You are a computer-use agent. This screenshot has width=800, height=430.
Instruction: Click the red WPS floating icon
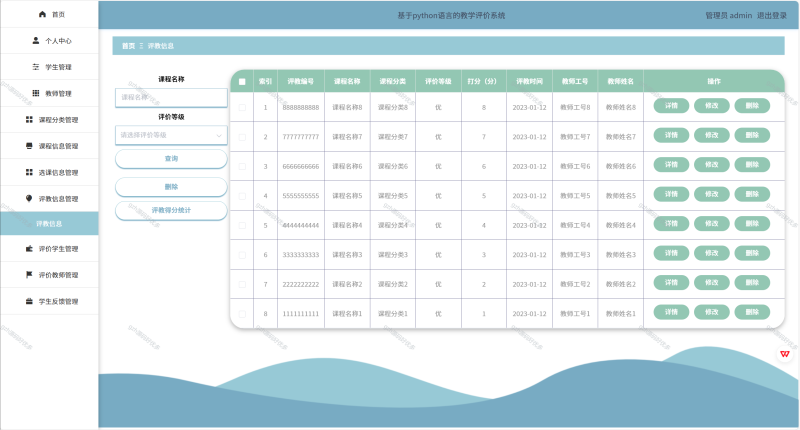tap(785, 353)
